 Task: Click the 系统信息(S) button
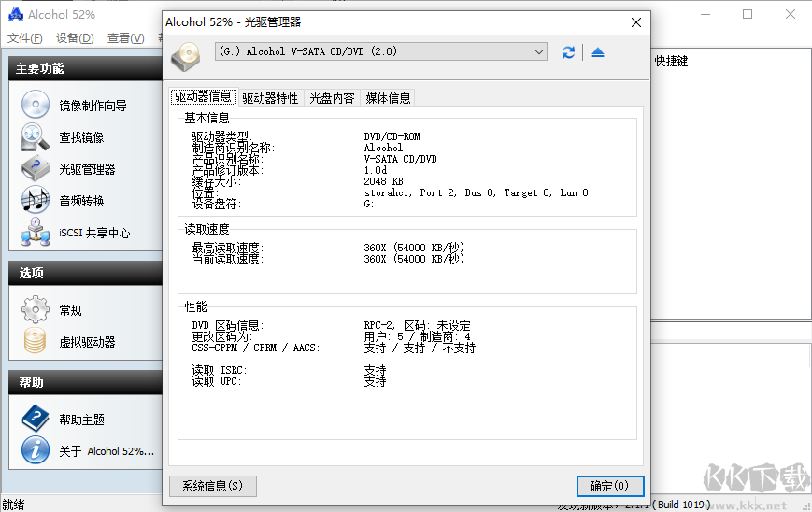click(x=212, y=486)
